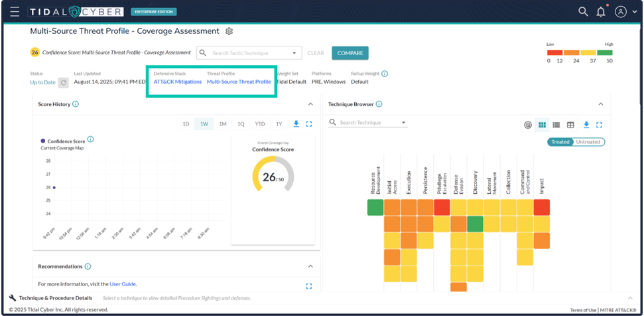Viewport: 644px width, 316px height.
Task: Select the Untreated filter toggle
Action: pyautogui.click(x=588, y=142)
